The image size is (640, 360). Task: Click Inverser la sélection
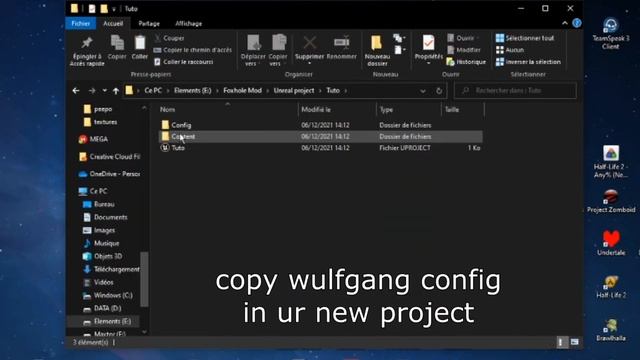coord(528,62)
